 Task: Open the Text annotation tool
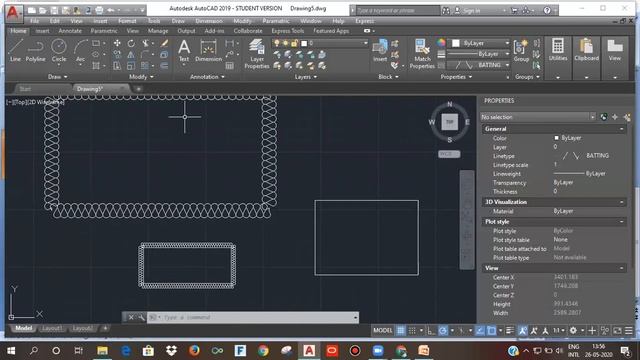(184, 50)
